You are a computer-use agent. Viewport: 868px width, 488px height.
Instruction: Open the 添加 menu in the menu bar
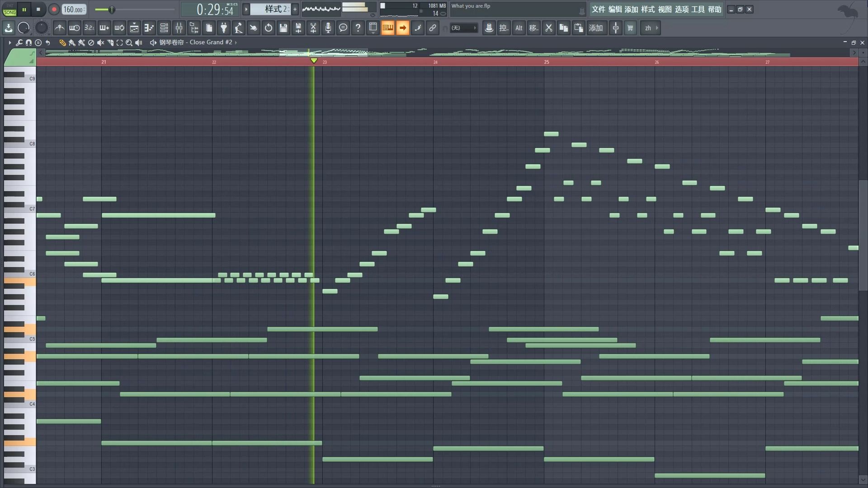[x=632, y=9]
